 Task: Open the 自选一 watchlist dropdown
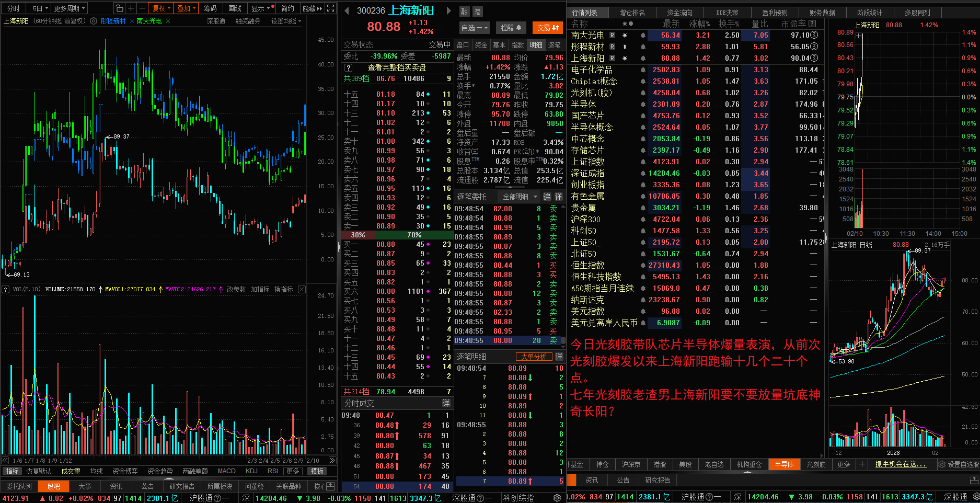[x=475, y=28]
